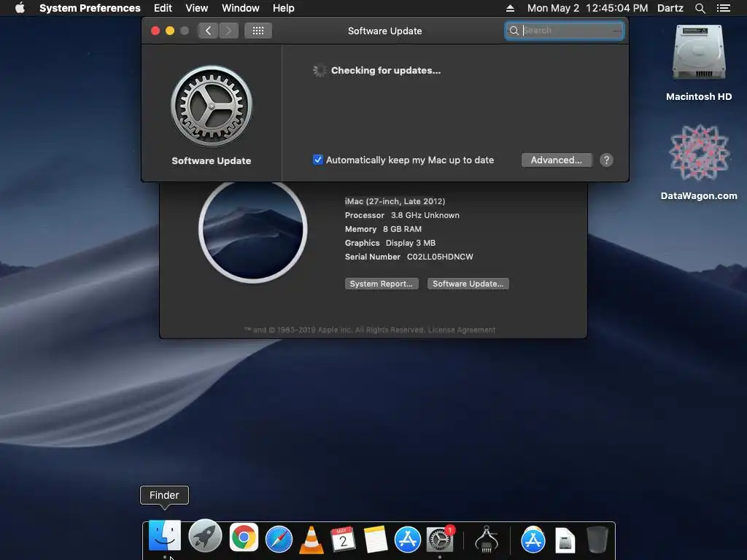Open the View menu

click(x=197, y=8)
